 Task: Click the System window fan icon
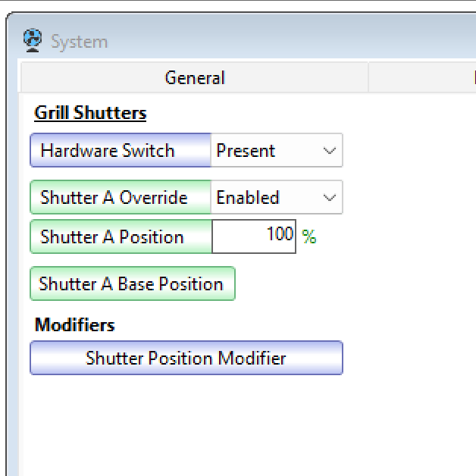pyautogui.click(x=33, y=40)
